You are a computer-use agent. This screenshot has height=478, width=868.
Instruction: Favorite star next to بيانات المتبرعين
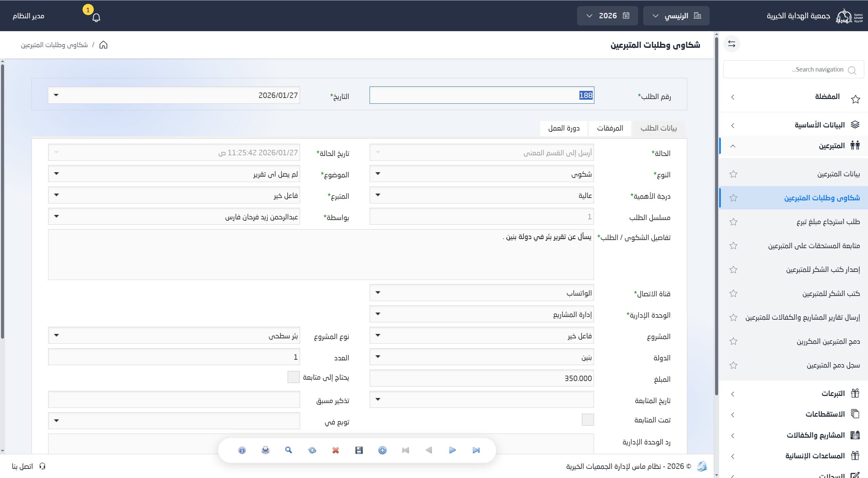(733, 174)
